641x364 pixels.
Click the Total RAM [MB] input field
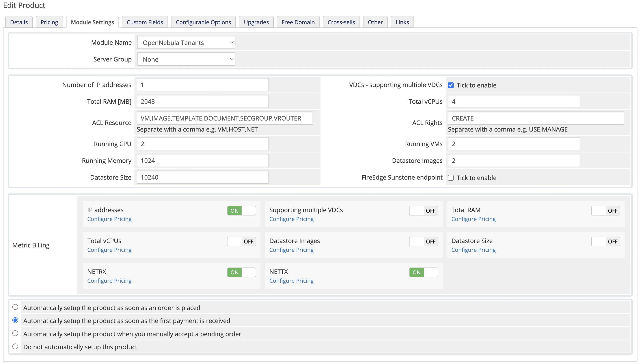[x=203, y=102]
